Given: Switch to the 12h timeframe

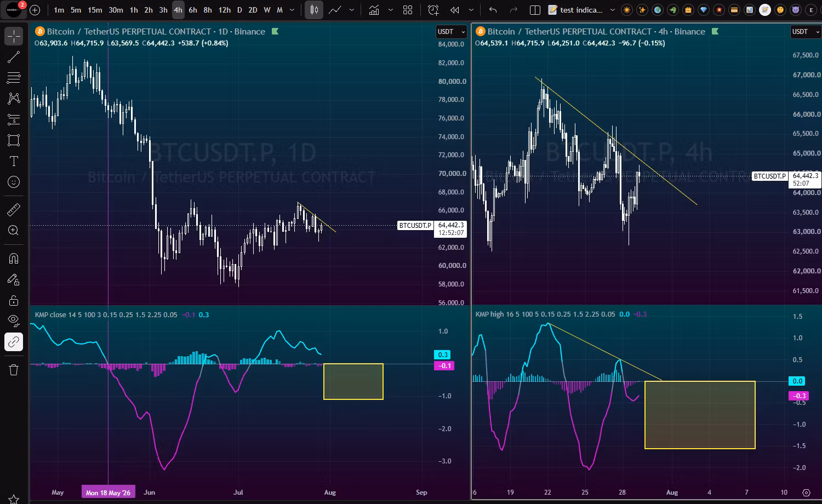Looking at the screenshot, I should coord(225,10).
